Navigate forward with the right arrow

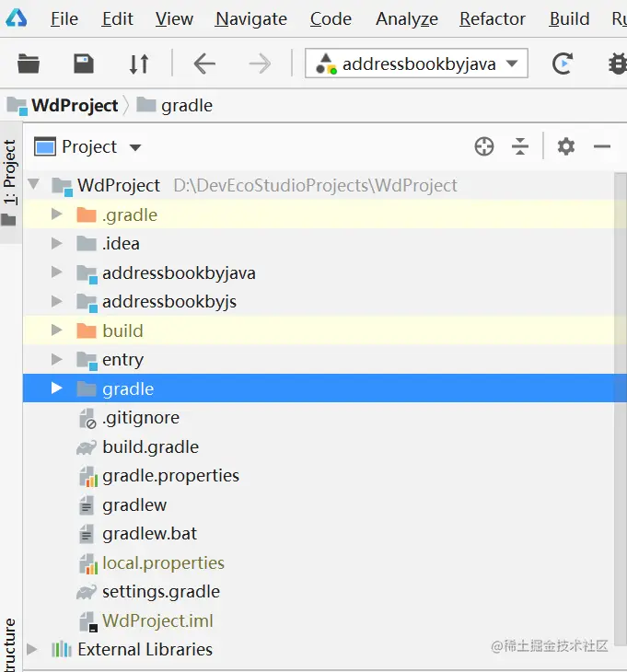[x=260, y=64]
